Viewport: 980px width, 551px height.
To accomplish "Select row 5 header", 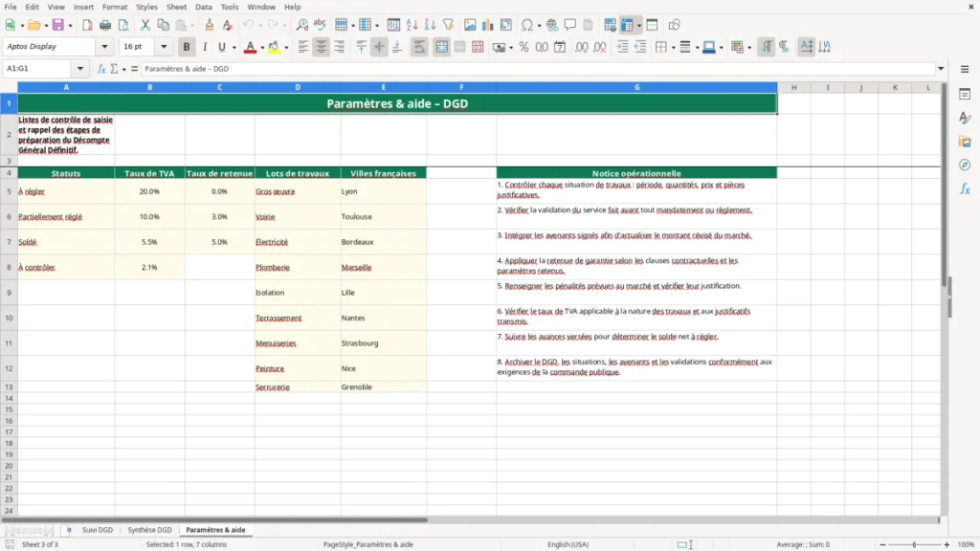I will 9,191.
